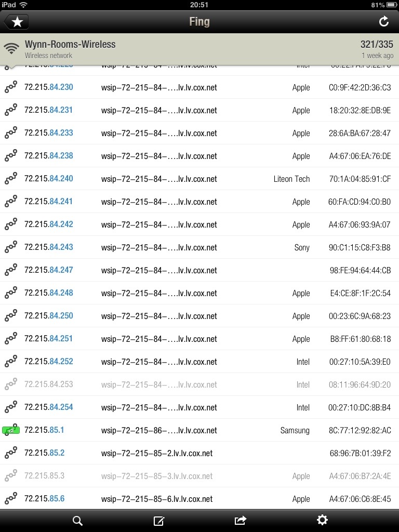Select the Samsung device row 72.215.85.1

coord(199,430)
